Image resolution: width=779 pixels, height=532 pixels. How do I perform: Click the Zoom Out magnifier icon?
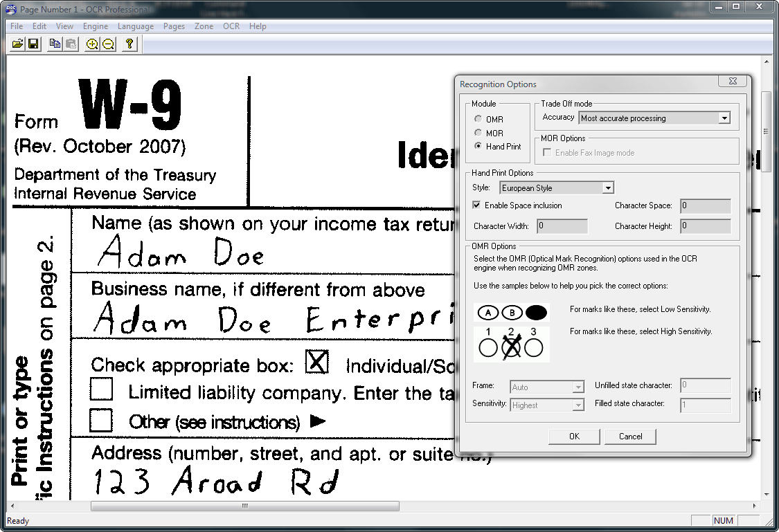pos(108,44)
